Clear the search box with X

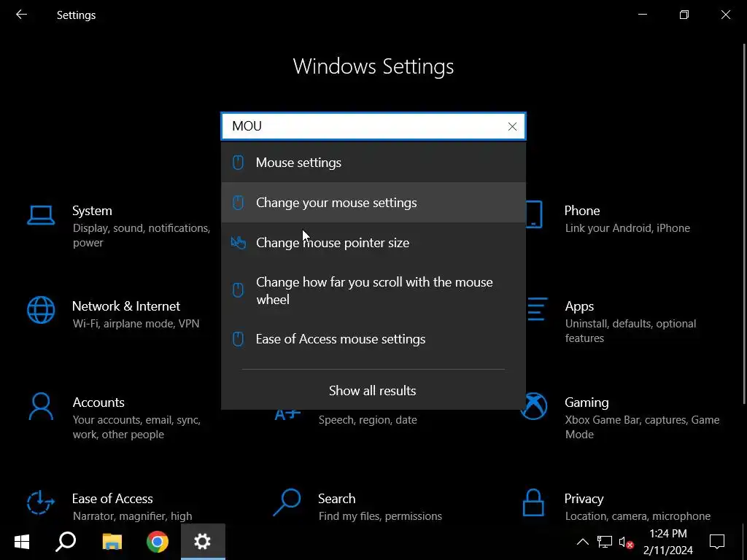(512, 126)
